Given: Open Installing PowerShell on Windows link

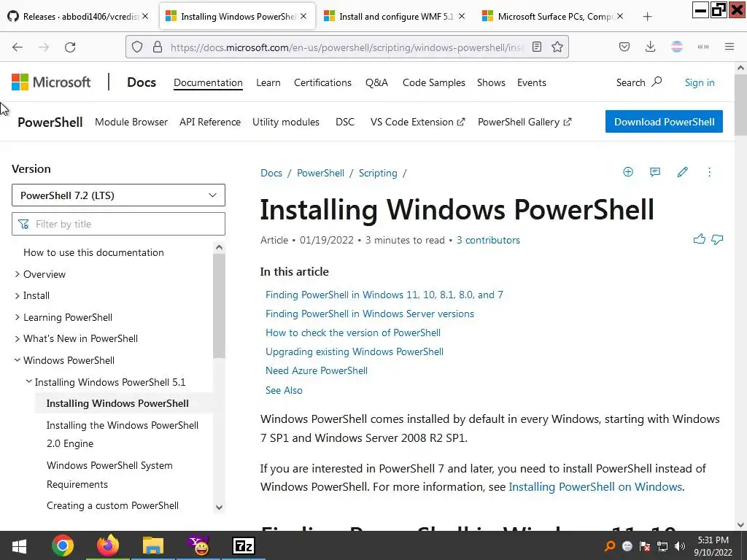Looking at the screenshot, I should coord(595,486).
